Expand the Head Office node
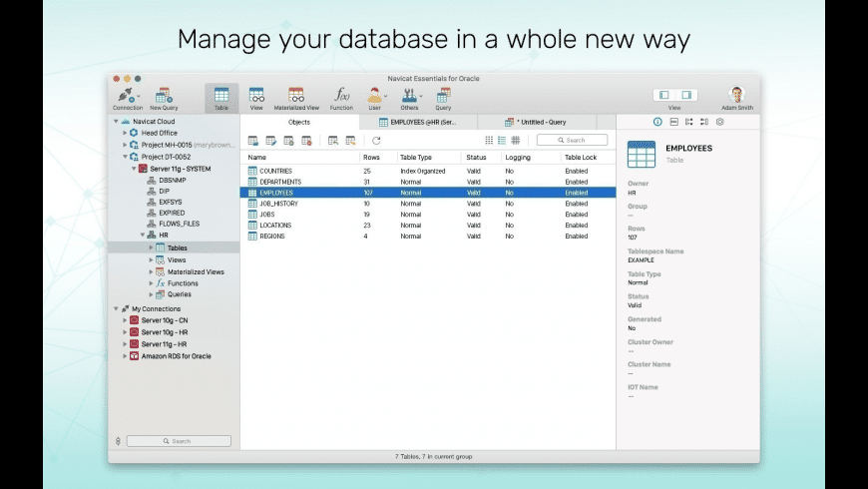This screenshot has height=489, width=868. tap(125, 133)
